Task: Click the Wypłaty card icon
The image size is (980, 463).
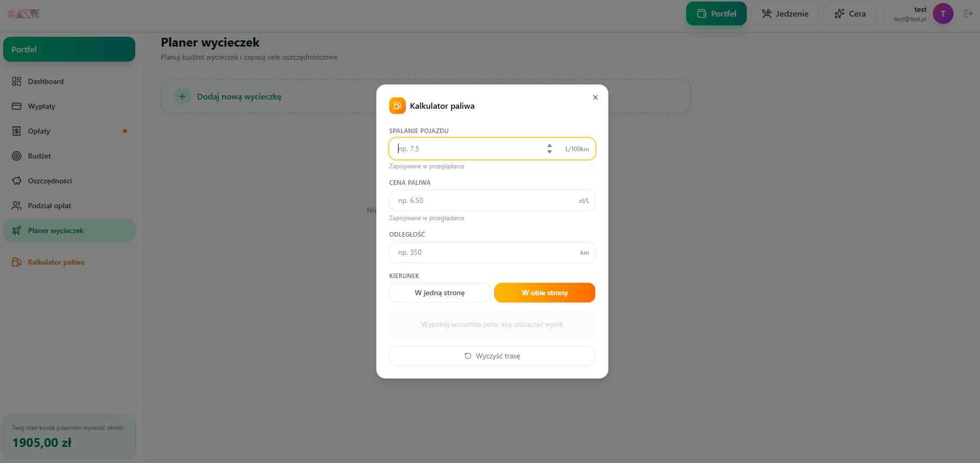Action: point(17,106)
